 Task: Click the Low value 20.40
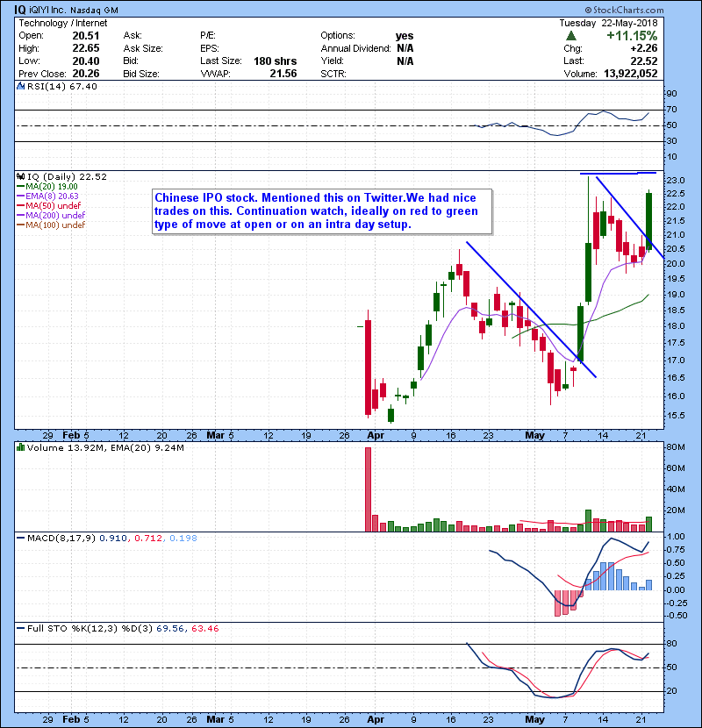click(86, 61)
